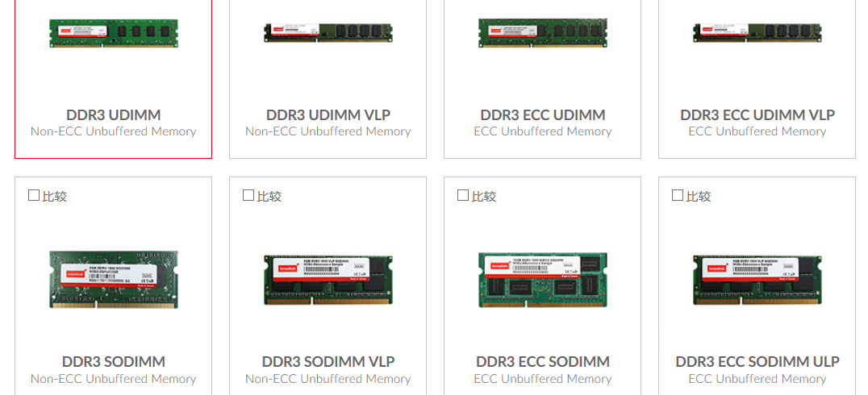The width and height of the screenshot is (868, 395).
Task: Open DDR3 ECC UDIMM title link
Action: [x=542, y=115]
